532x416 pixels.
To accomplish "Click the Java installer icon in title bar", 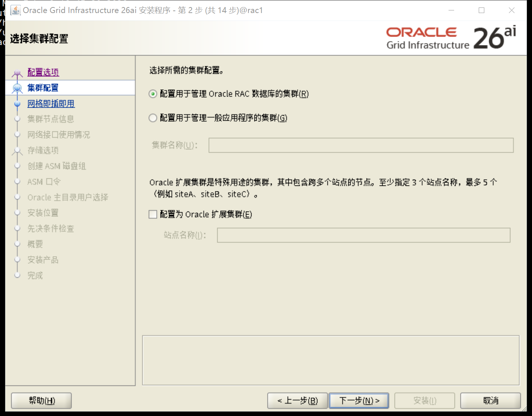I will (16, 10).
